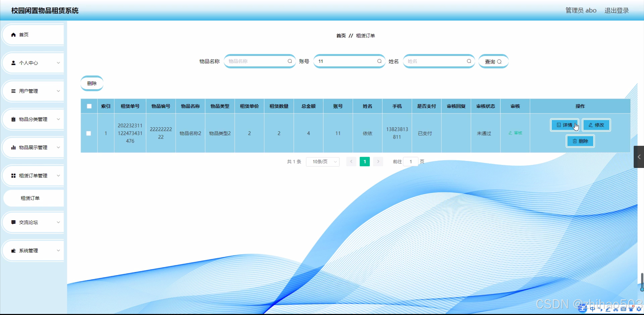This screenshot has height=315, width=644.
Task: Click the person icon for 个人中心
Action: (14, 63)
